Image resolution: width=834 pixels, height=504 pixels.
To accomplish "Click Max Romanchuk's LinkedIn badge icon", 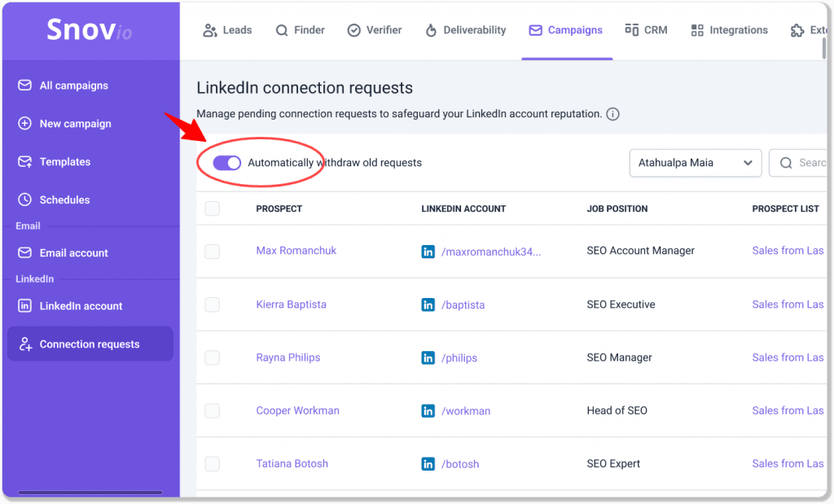I will (428, 252).
